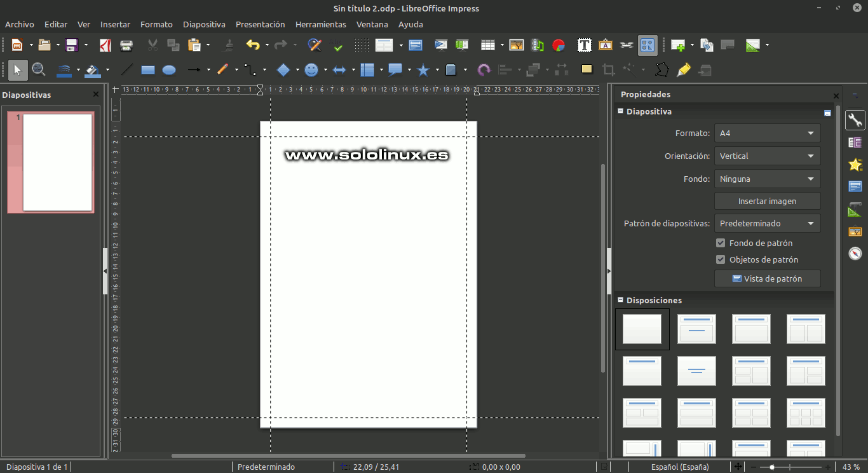868x473 pixels.
Task: Open the Gallery from the toolbar
Action: tap(605, 45)
